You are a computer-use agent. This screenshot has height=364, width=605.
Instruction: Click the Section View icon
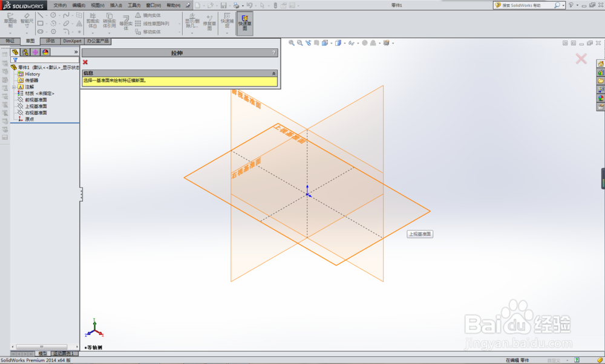coord(316,43)
